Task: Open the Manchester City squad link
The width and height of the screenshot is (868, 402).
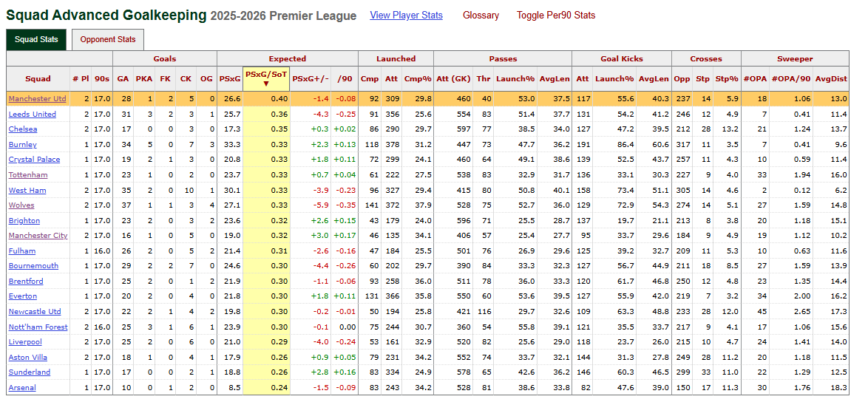Action: coord(38,236)
